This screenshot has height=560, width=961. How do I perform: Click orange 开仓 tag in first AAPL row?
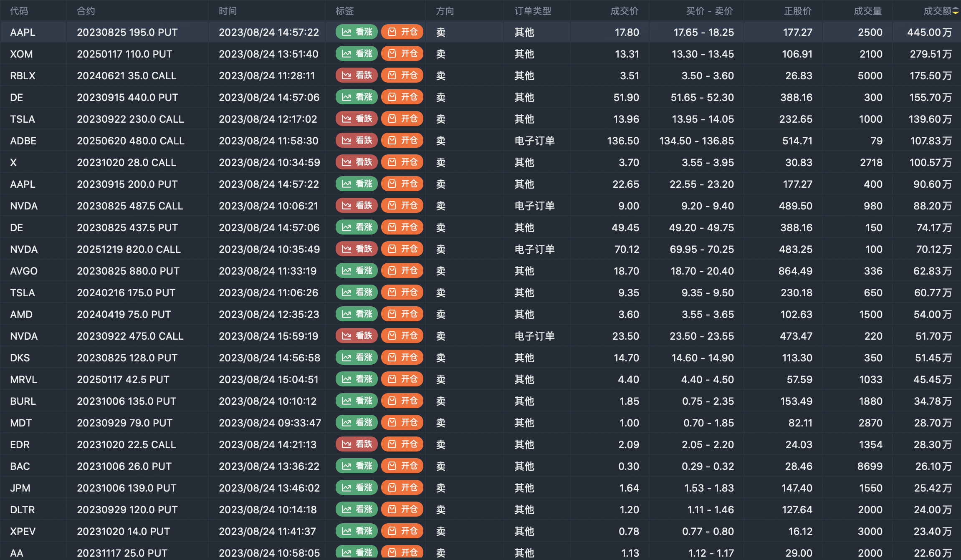pyautogui.click(x=402, y=32)
